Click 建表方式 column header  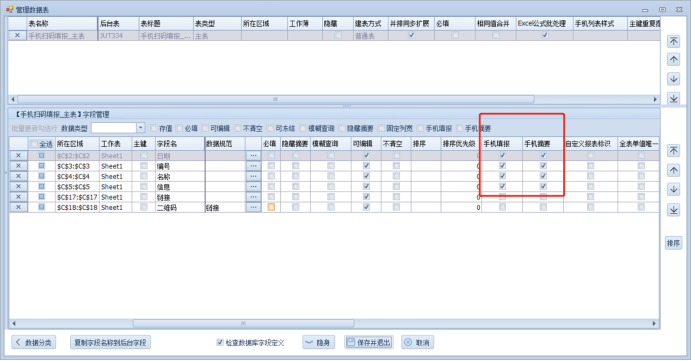click(x=371, y=24)
